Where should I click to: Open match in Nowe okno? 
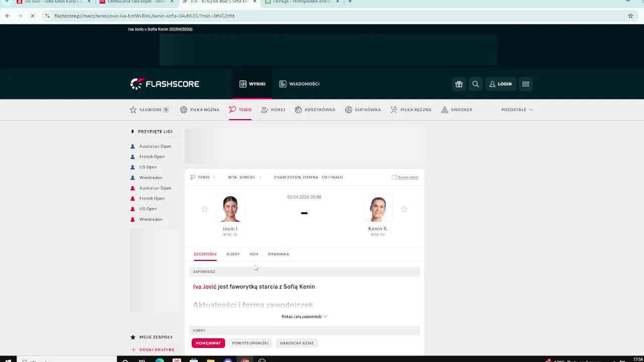point(405,177)
